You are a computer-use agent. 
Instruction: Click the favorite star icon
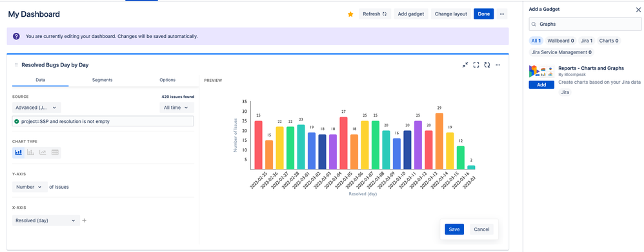(x=350, y=14)
